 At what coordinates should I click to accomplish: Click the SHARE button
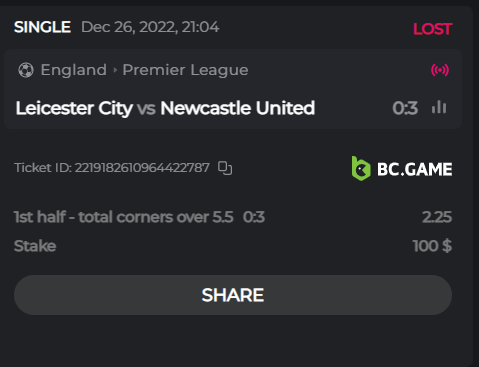coord(233,295)
